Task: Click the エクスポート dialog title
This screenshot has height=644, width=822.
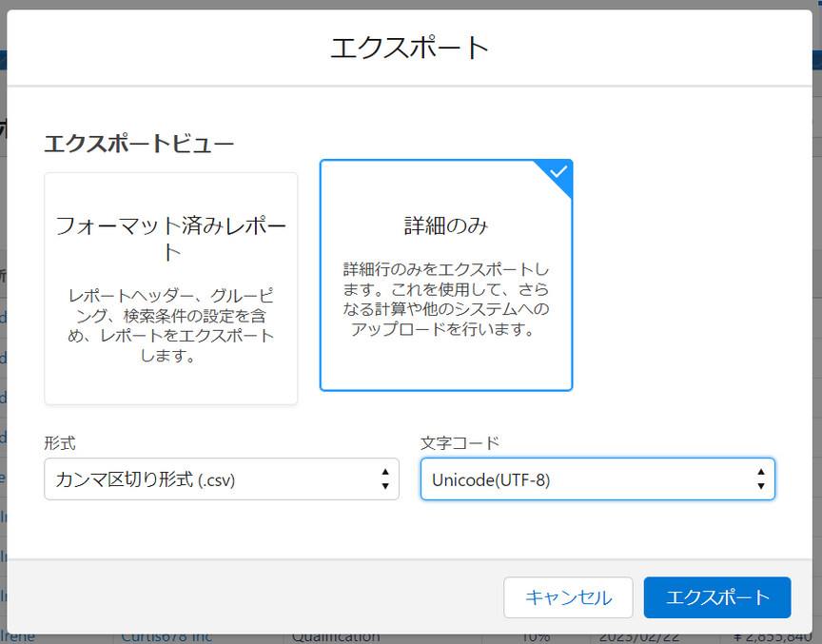Action: [x=409, y=48]
